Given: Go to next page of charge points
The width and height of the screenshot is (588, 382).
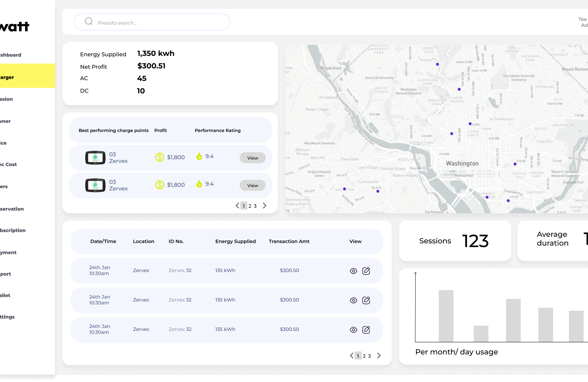Looking at the screenshot, I should click(x=265, y=206).
